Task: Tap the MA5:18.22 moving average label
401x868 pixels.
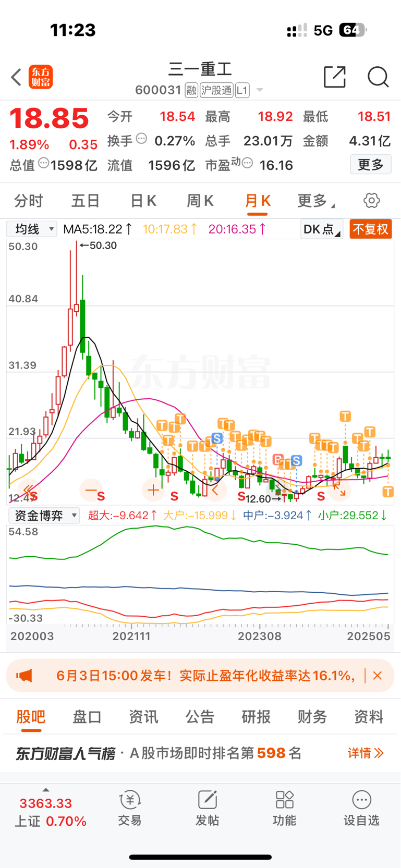Action: point(98,229)
